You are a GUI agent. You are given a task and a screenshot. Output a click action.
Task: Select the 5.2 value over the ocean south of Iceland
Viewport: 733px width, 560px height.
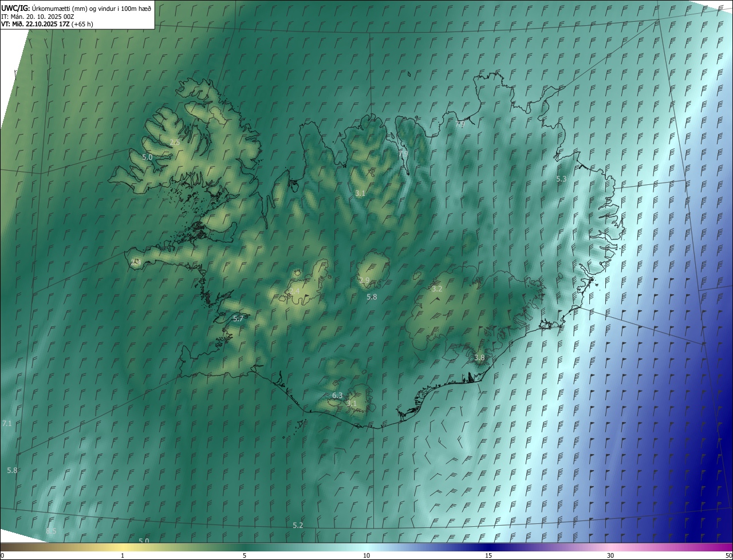298,525
